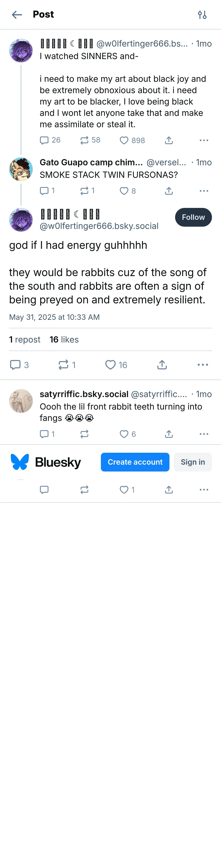Like the SINNERS post with 898 likes
Image resolution: width=221 pixels, height=868 pixels.
point(124,140)
